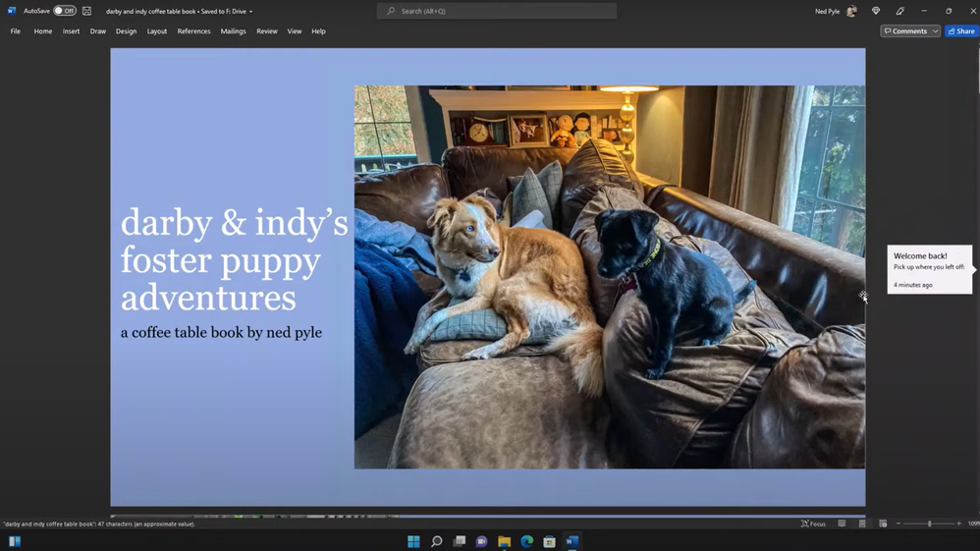Open Microsoft Edge from the taskbar
Viewport: 980px width, 551px height.
[x=526, y=541]
